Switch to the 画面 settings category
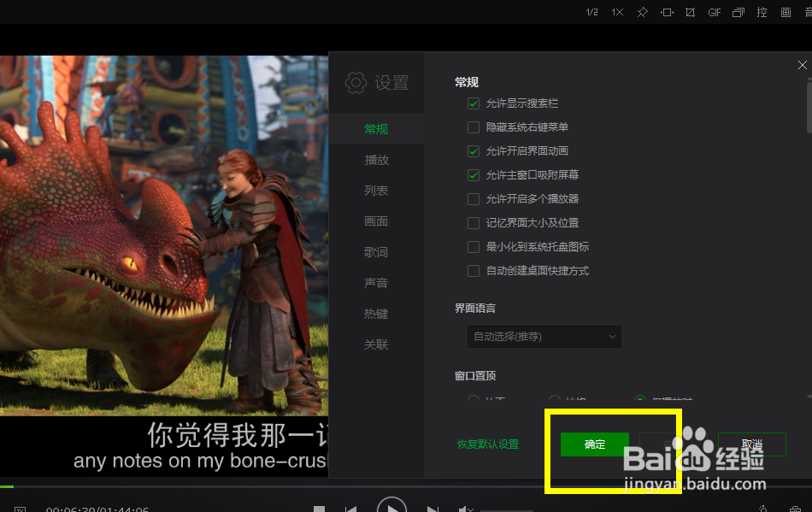 click(376, 221)
